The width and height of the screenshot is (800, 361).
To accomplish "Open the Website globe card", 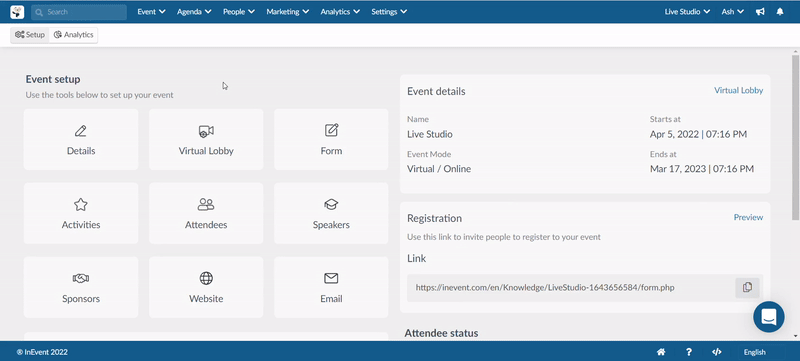I will point(206,287).
